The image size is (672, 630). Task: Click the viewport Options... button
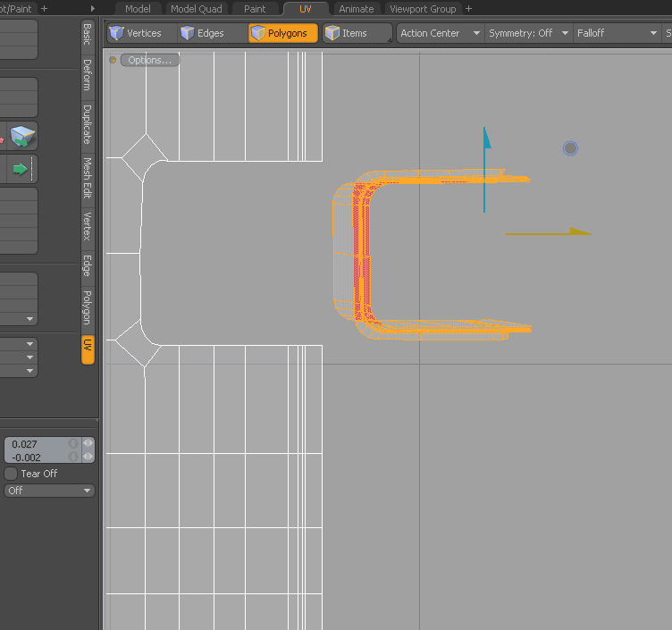click(x=149, y=60)
